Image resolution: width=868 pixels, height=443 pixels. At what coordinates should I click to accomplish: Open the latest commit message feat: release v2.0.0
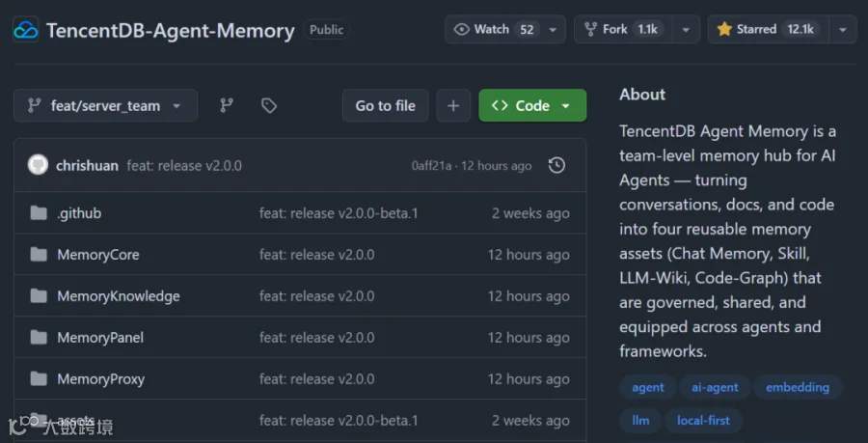pyautogui.click(x=184, y=166)
